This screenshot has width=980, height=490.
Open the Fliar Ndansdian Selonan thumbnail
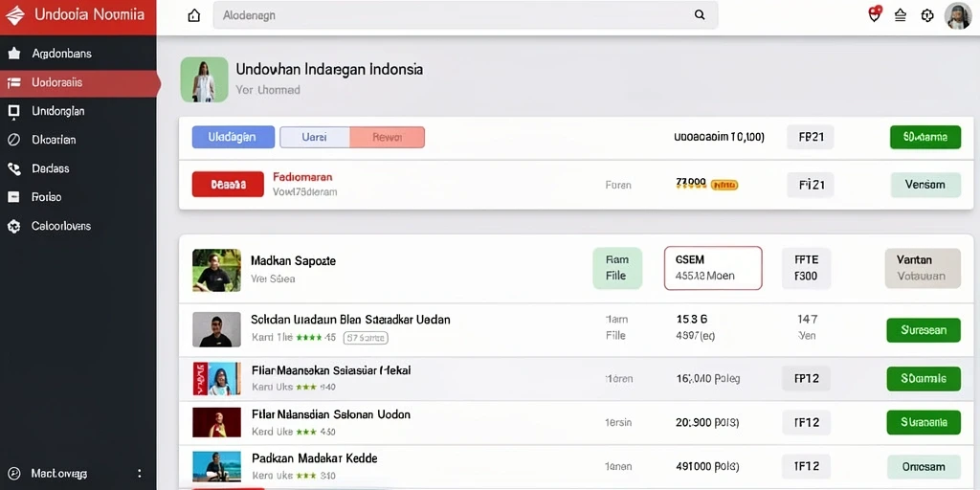pyautogui.click(x=216, y=422)
